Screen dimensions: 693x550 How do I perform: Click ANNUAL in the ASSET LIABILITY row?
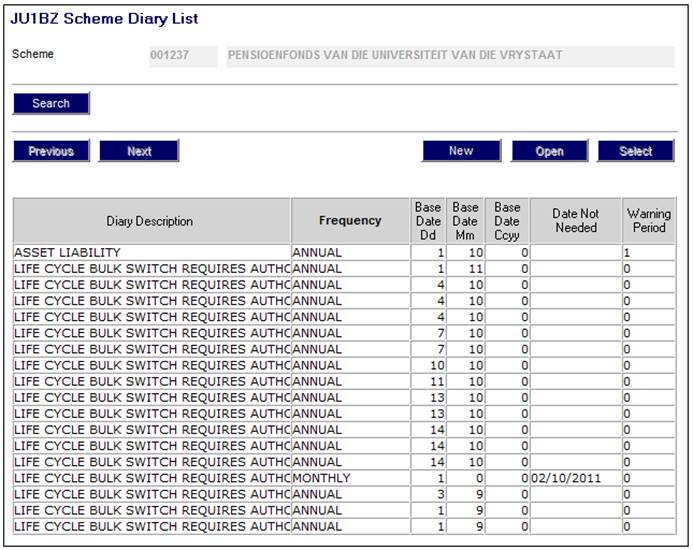tap(350, 252)
